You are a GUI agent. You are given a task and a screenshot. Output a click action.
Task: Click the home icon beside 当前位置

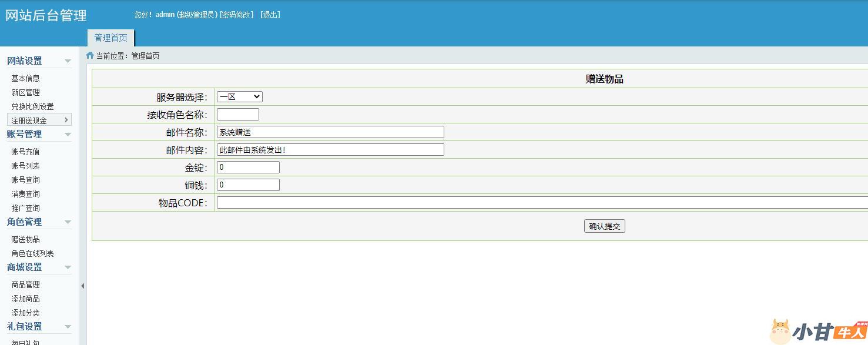(x=90, y=56)
